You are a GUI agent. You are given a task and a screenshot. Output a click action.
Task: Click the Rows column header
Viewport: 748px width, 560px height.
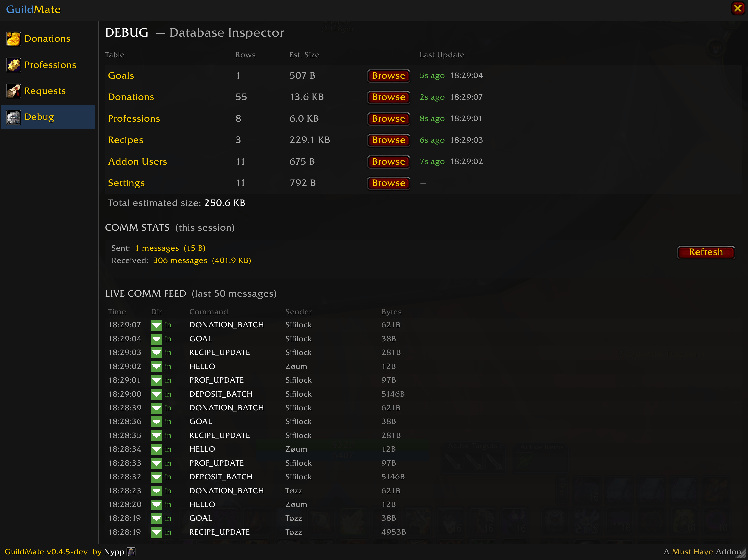point(245,55)
